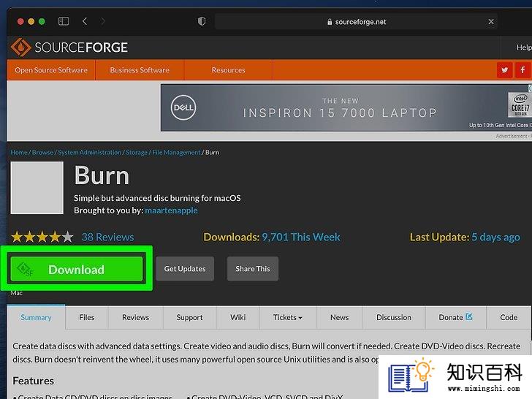Go to Home breadcrumb link

pyautogui.click(x=19, y=152)
